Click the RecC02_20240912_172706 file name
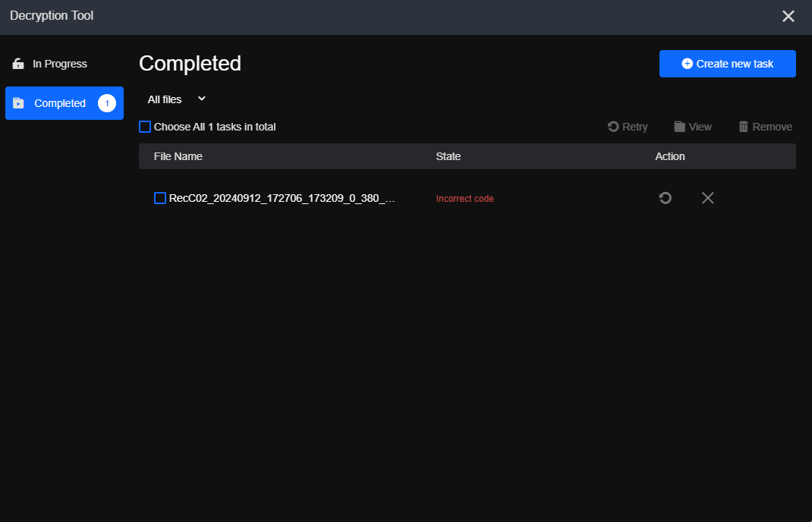Viewport: 812px width, 522px height. click(282, 198)
